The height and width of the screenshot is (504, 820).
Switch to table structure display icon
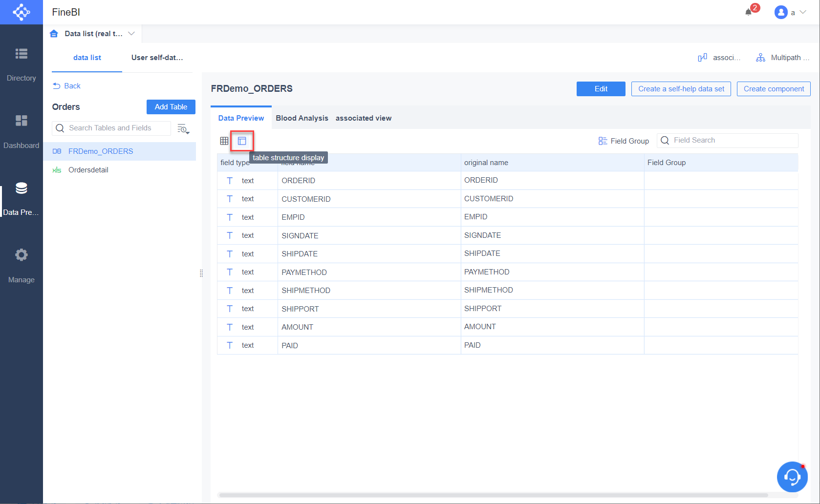tap(242, 141)
